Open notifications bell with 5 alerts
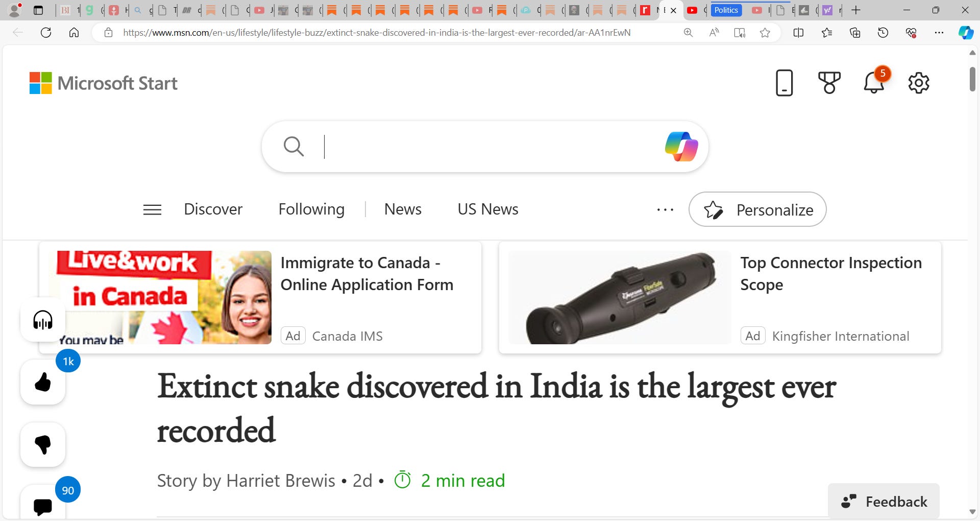980x521 pixels. coord(874,82)
